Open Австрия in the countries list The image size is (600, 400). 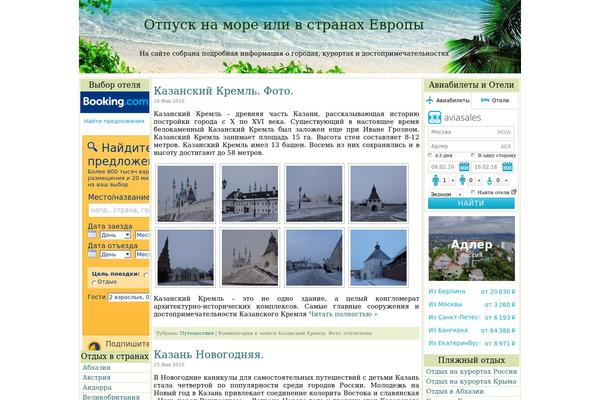click(96, 377)
